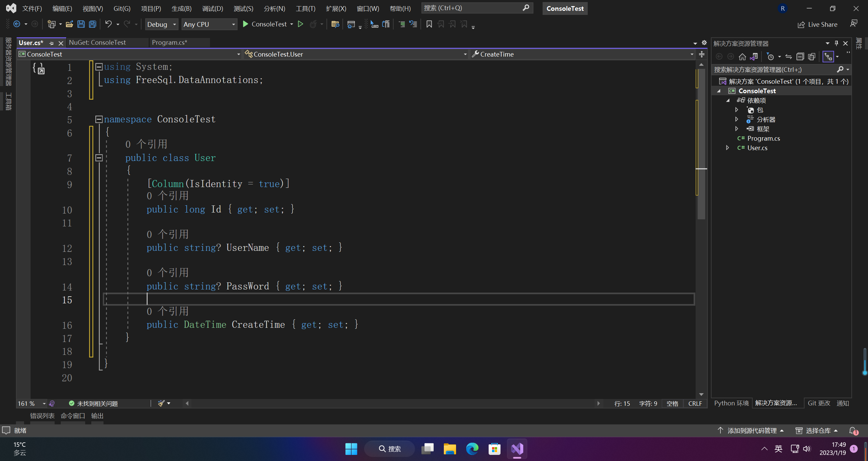
Task: Open ConsoleTest startup target dropdown arrow
Action: click(291, 24)
